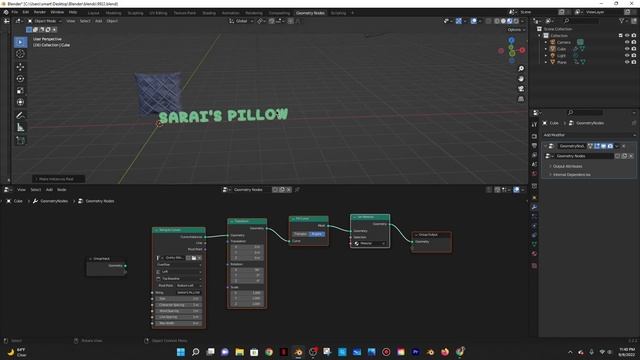Viewport: 640px width, 360px height.
Task: Select the Scale tool
Action: (x=20, y=90)
